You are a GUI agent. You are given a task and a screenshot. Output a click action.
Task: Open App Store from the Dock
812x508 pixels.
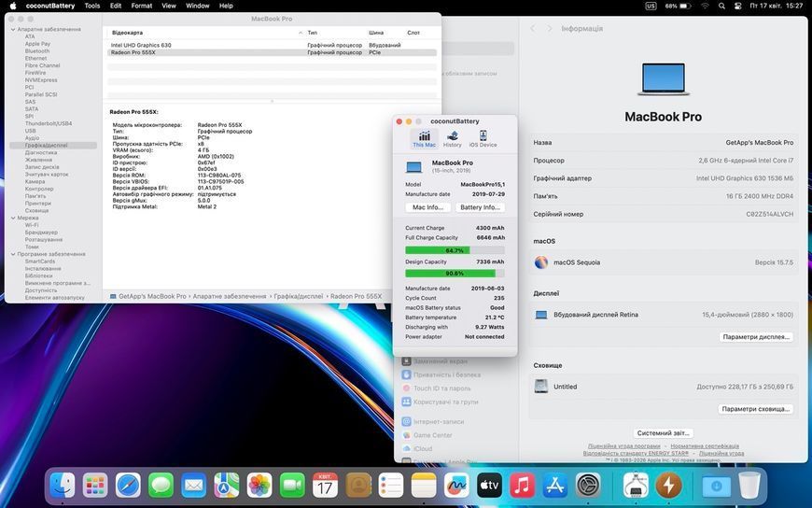point(555,486)
